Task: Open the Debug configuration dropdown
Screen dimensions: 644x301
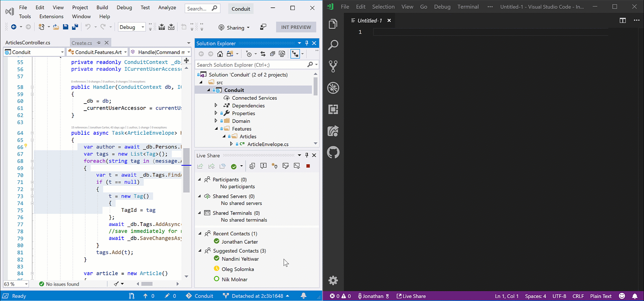Action: pos(131,27)
